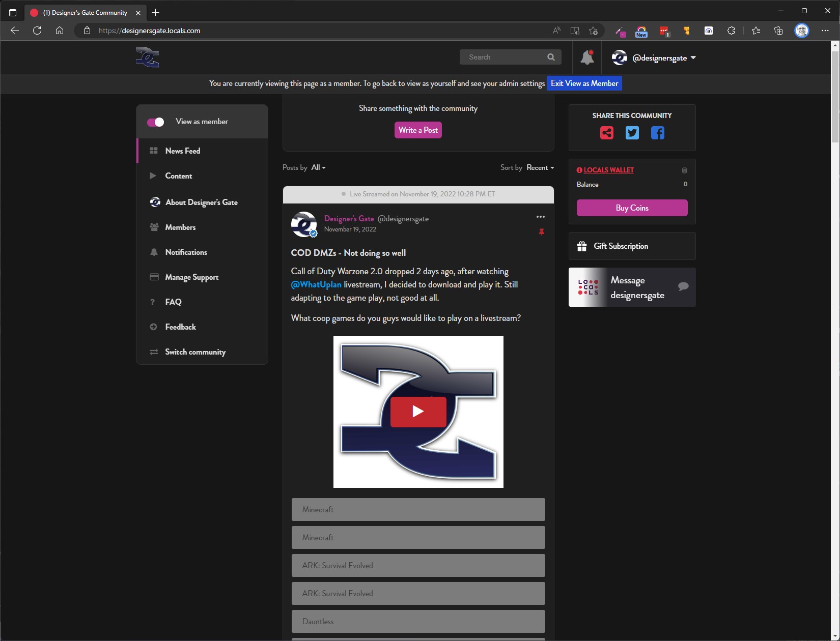Open the Members page
840x641 pixels.
pos(202,227)
